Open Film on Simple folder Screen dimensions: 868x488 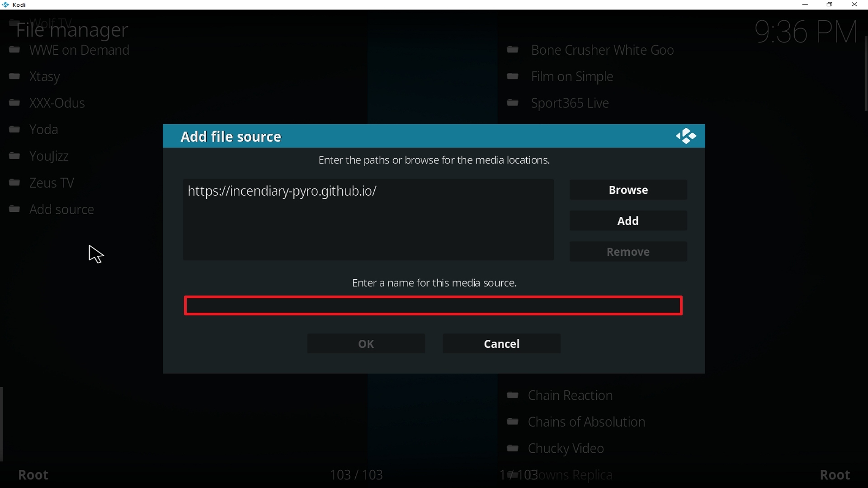(572, 77)
